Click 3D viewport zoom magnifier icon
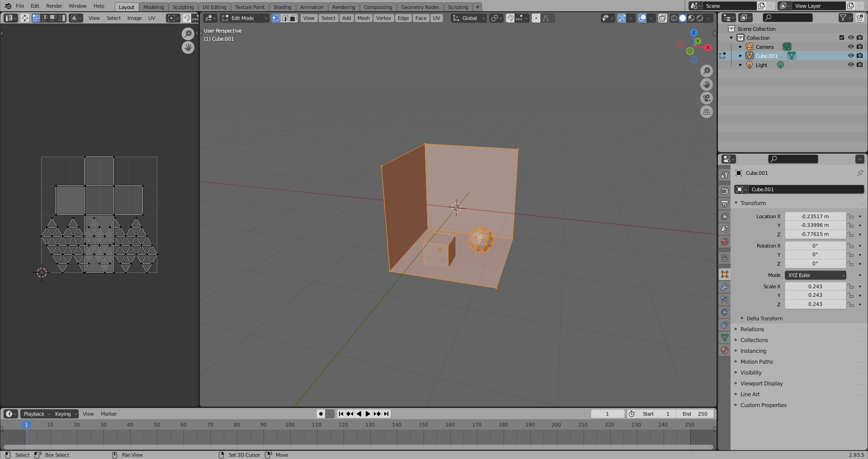The width and height of the screenshot is (868, 459). coord(707,71)
